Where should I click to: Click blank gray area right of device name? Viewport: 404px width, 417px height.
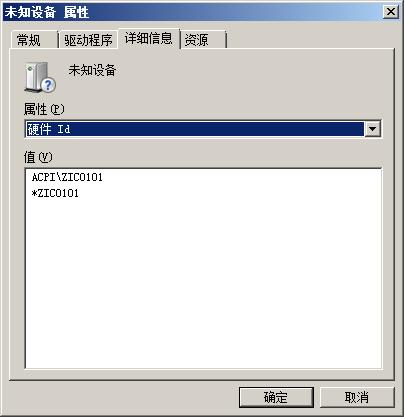click(253, 77)
